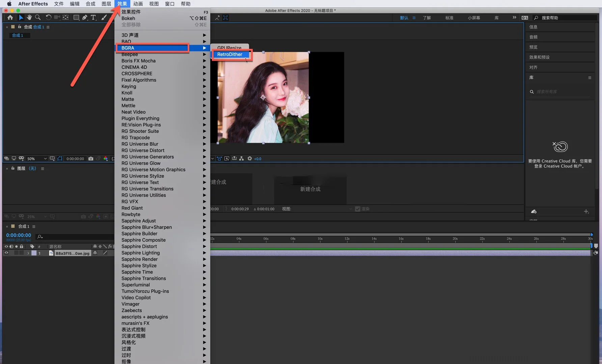Choose the Pen tool
Image resolution: width=602 pixels, height=364 pixels.
[85, 18]
